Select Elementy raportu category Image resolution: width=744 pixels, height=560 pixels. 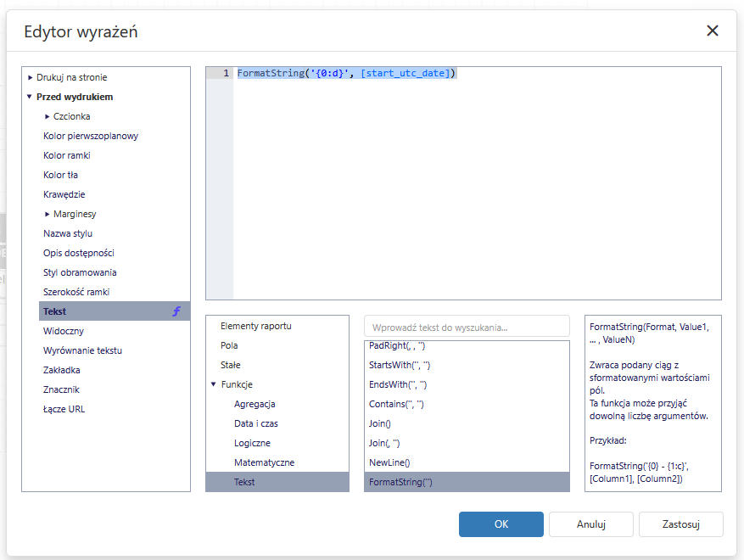255,326
